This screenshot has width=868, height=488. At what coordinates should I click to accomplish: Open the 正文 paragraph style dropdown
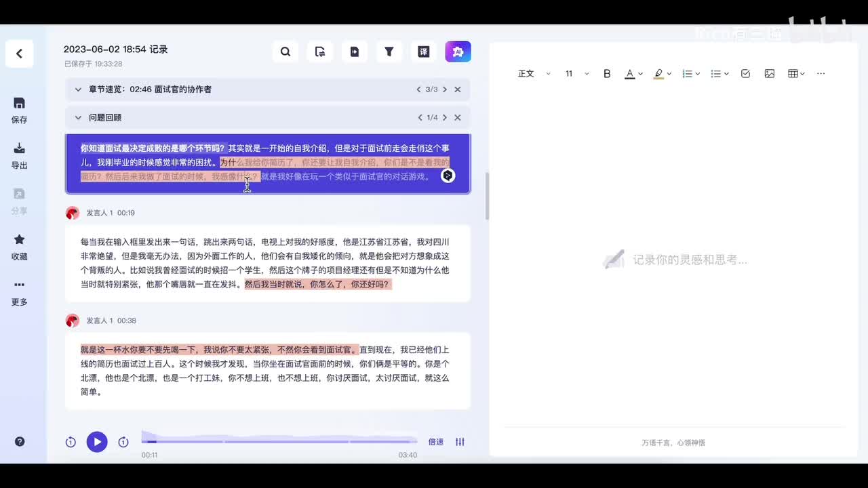pos(534,74)
